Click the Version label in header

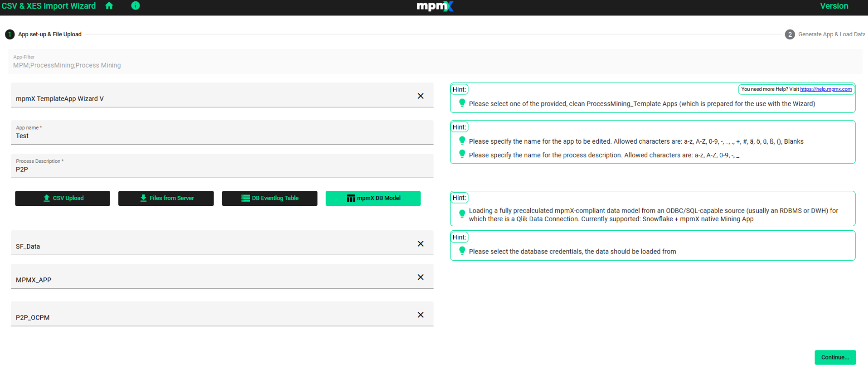[x=834, y=6]
